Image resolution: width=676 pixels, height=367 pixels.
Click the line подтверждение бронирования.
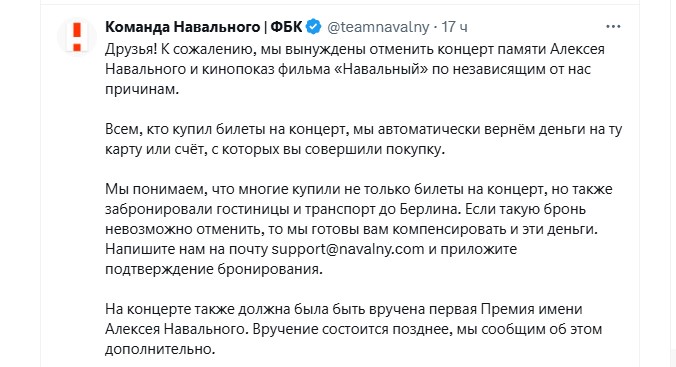[214, 269]
